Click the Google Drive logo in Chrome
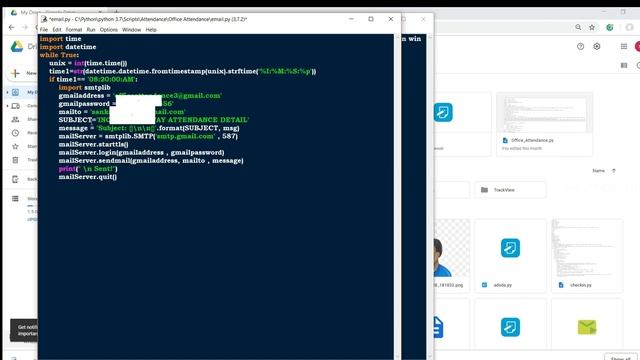This screenshot has width=640, height=360. (x=17, y=47)
